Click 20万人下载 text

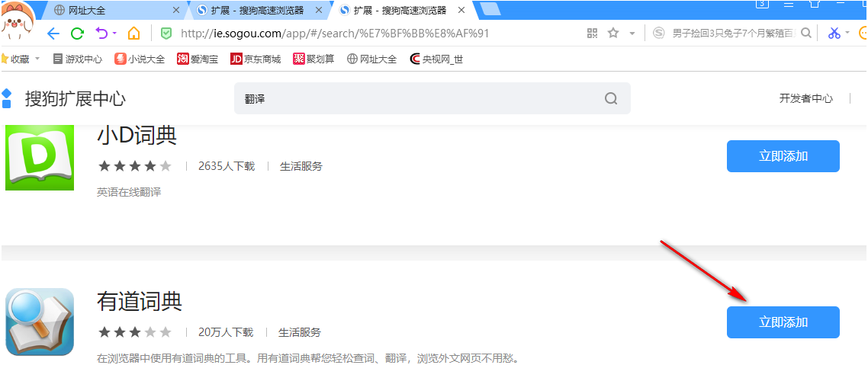click(x=226, y=332)
